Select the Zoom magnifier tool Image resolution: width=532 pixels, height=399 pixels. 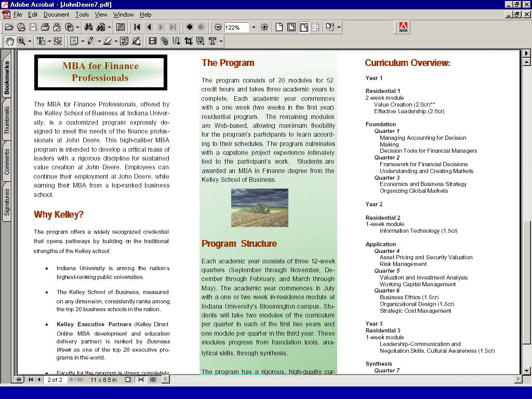(x=21, y=42)
